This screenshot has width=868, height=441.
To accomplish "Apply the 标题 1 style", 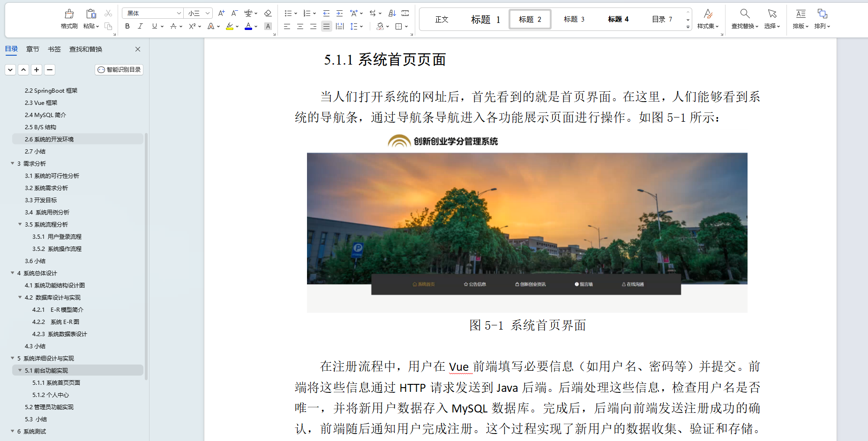I will click(486, 19).
